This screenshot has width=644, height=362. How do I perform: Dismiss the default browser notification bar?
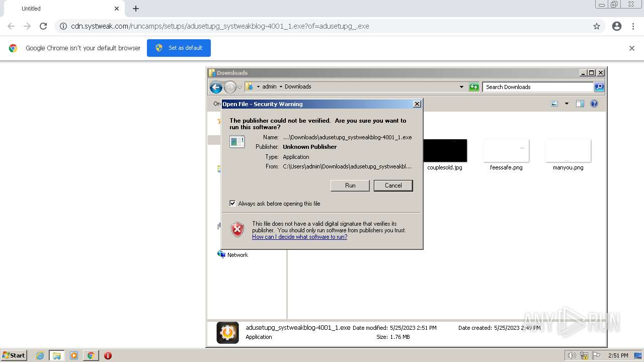632,48
